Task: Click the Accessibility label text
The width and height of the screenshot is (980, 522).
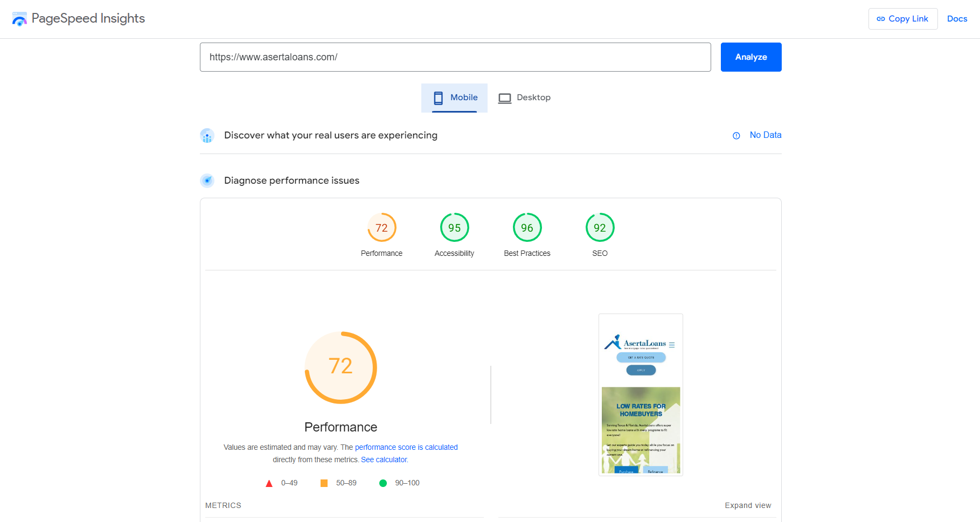Action: [454, 253]
